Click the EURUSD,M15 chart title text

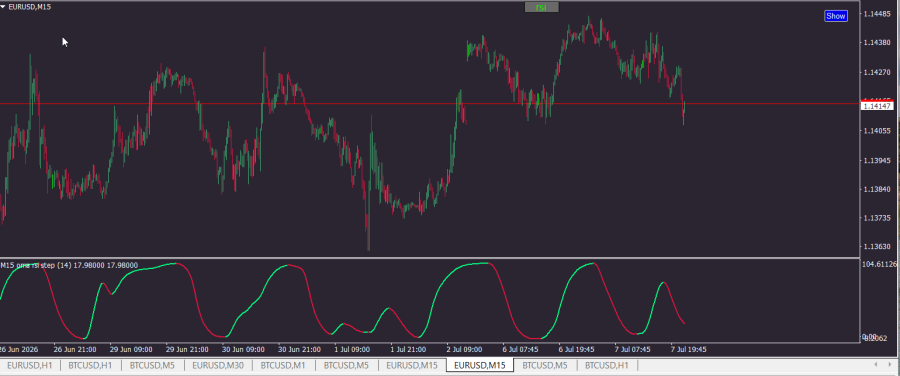pyautogui.click(x=29, y=7)
